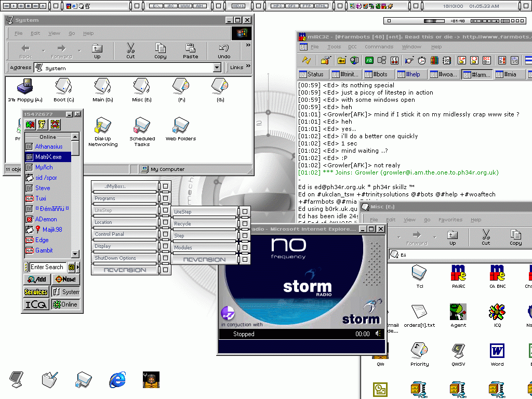This screenshot has height=399, width=532.
Task: Go Up one level in System window
Action: (97, 51)
